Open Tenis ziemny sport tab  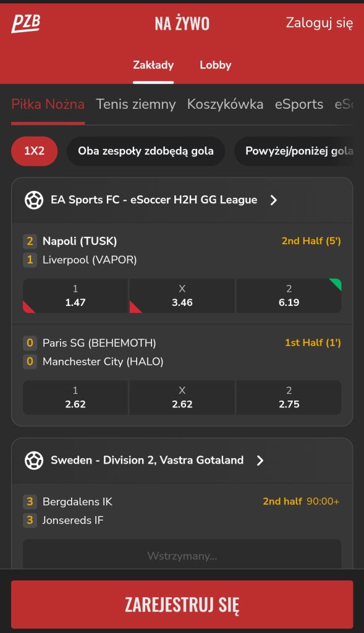click(x=135, y=104)
